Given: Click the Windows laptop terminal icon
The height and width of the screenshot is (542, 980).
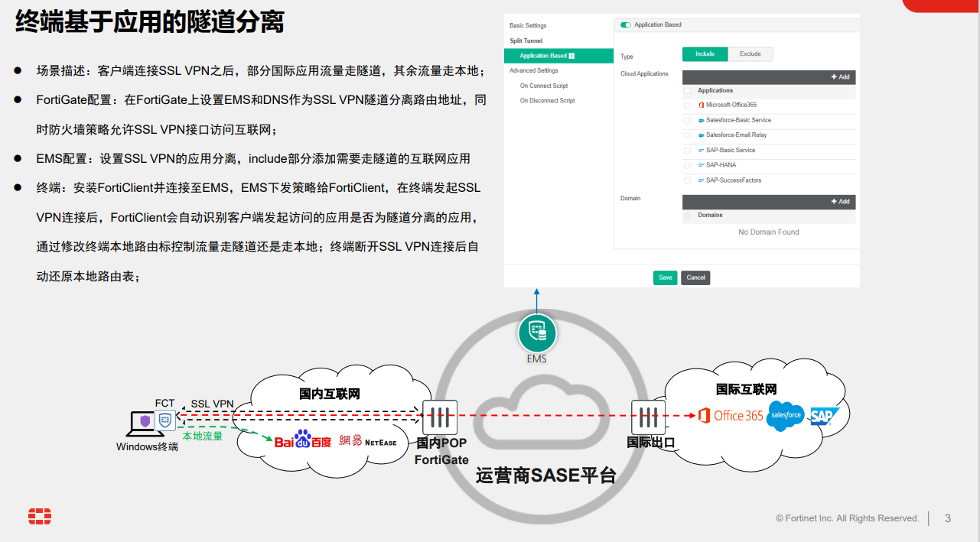Looking at the screenshot, I should click(143, 424).
